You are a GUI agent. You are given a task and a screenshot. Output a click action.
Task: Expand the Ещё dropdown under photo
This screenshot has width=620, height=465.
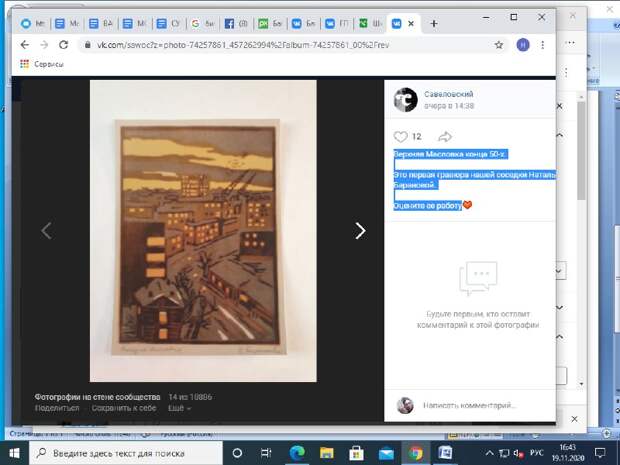tap(179, 408)
